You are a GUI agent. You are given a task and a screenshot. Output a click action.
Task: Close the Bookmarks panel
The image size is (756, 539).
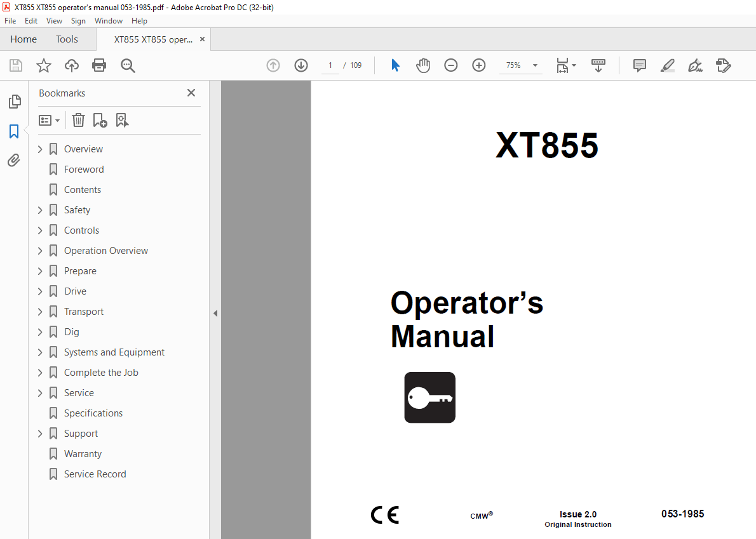pyautogui.click(x=191, y=93)
